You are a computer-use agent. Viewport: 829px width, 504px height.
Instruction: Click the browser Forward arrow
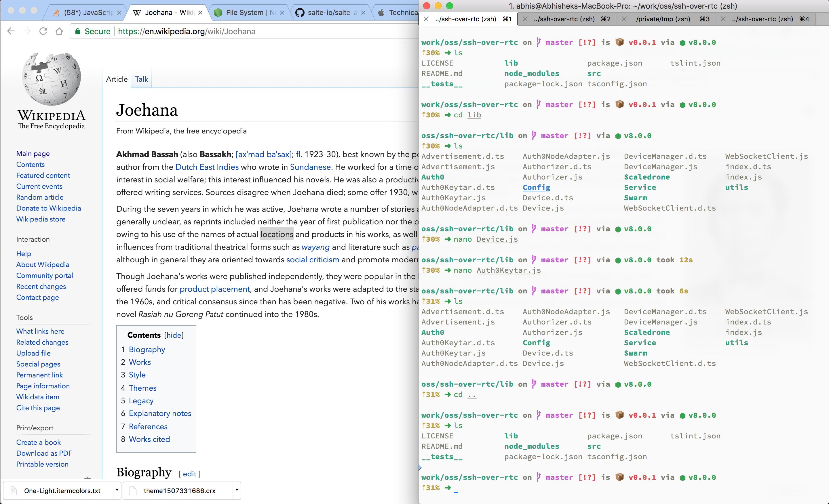pos(27,31)
